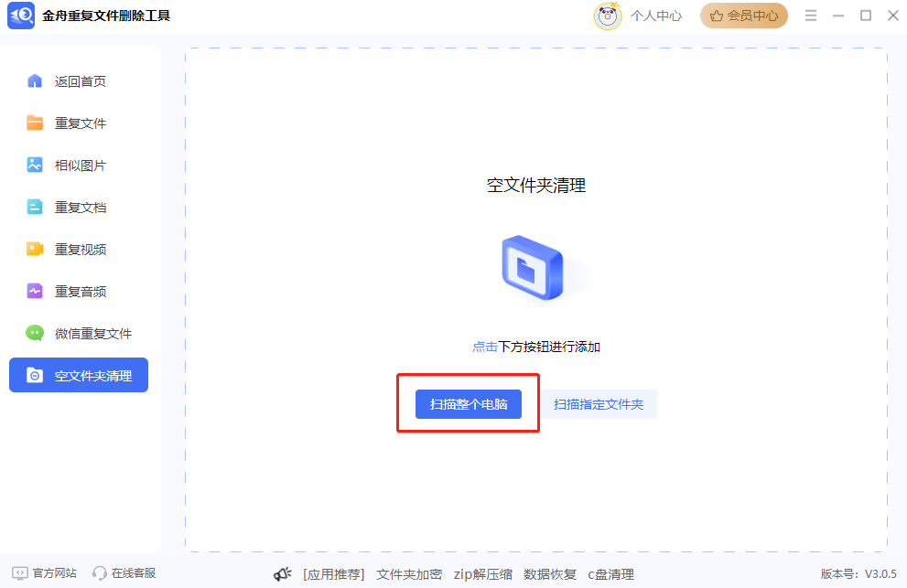
Task: Go to 返回首页 in sidebar
Action: tap(79, 81)
